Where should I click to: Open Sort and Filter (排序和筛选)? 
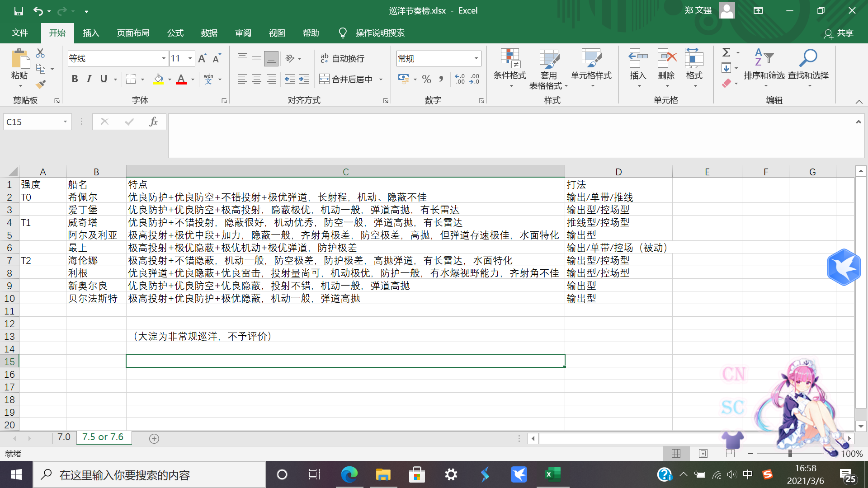pos(764,68)
